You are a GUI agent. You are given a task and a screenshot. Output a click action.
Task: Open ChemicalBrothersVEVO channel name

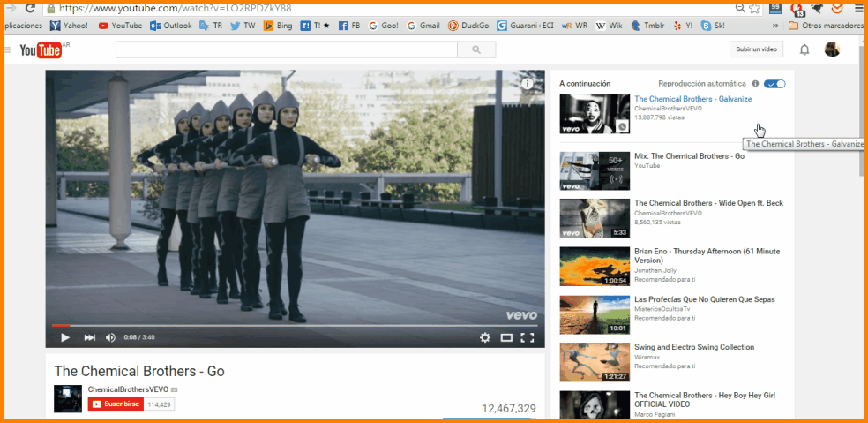tap(129, 389)
